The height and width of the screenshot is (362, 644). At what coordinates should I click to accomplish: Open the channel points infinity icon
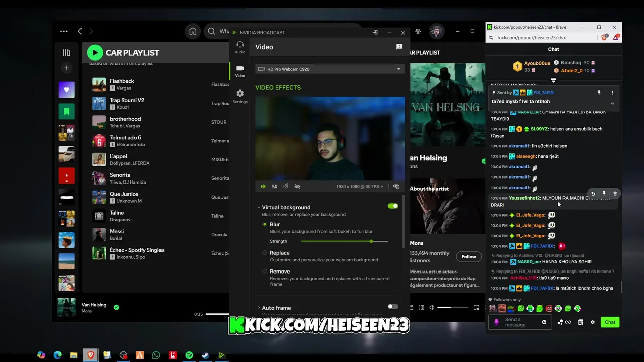564,322
